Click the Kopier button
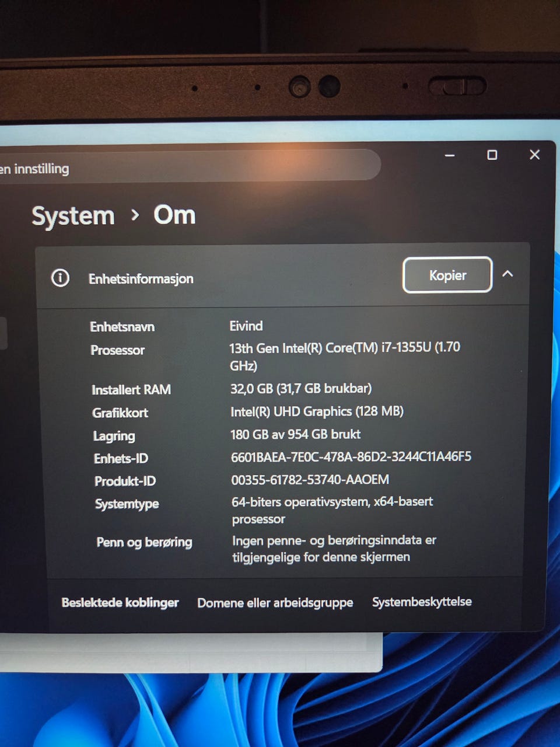This screenshot has height=747, width=560. point(447,275)
